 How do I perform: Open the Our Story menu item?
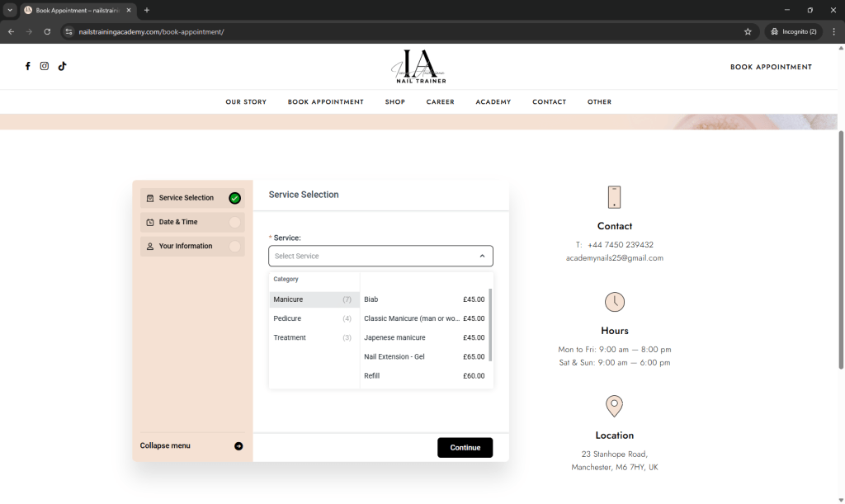246,102
